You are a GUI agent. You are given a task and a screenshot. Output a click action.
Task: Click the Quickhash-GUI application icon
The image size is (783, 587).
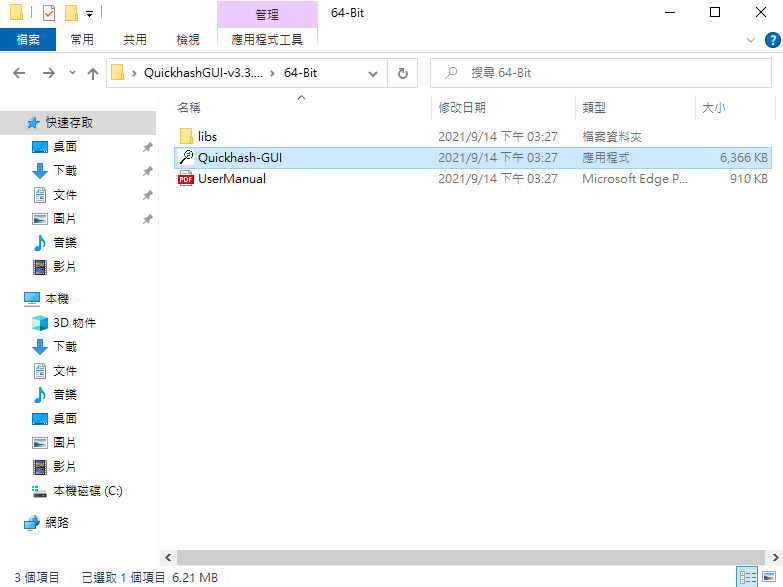tap(186, 158)
